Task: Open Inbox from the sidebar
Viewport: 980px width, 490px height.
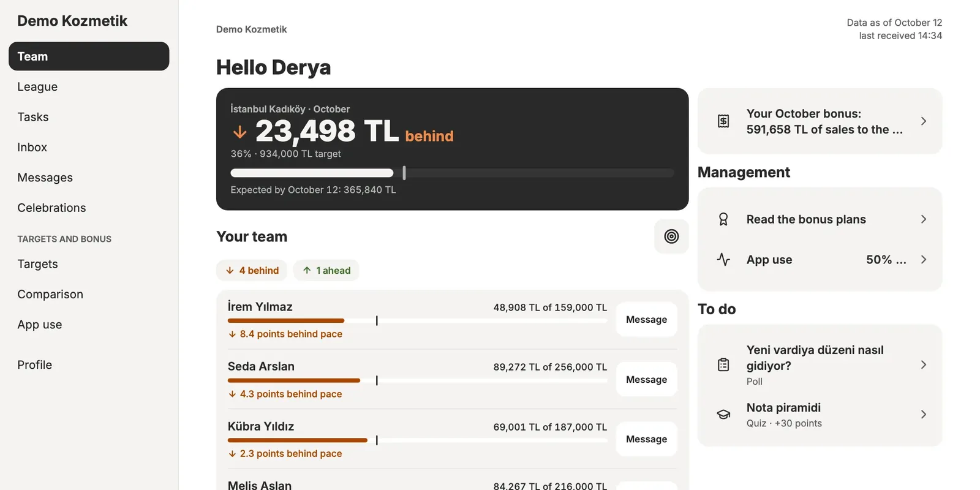Action: tap(89, 148)
